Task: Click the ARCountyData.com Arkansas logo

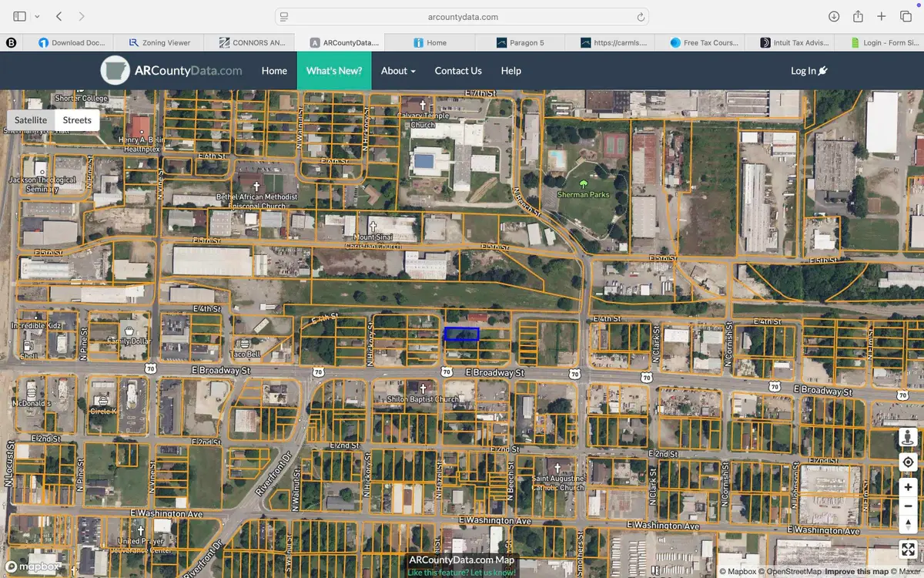Action: (172, 70)
